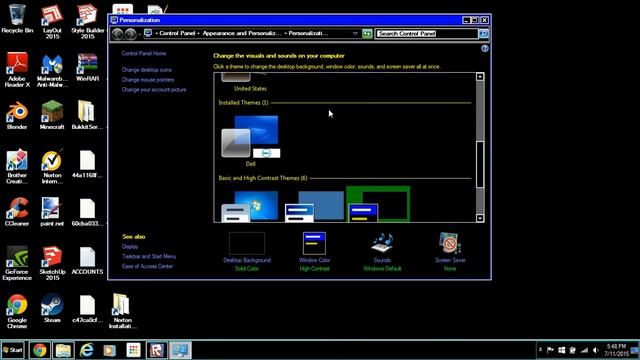
Task: Apply the Windows 7 Basic theme thumbnail
Action: click(x=251, y=207)
